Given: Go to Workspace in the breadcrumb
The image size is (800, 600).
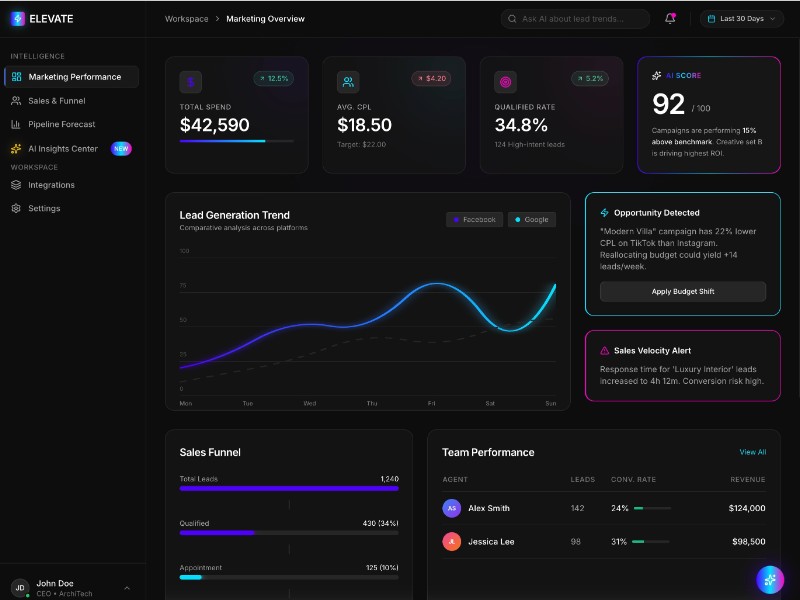Looking at the screenshot, I should pos(187,19).
